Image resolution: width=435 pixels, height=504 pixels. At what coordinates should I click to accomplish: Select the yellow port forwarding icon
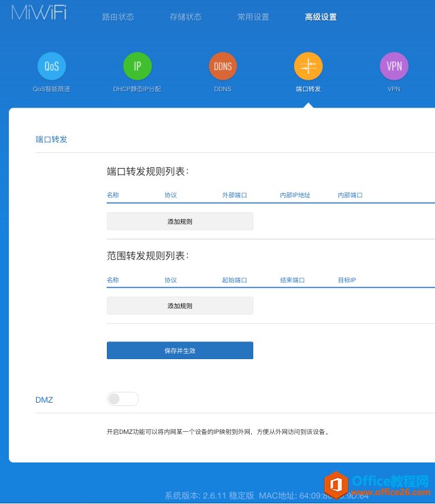pos(308,66)
